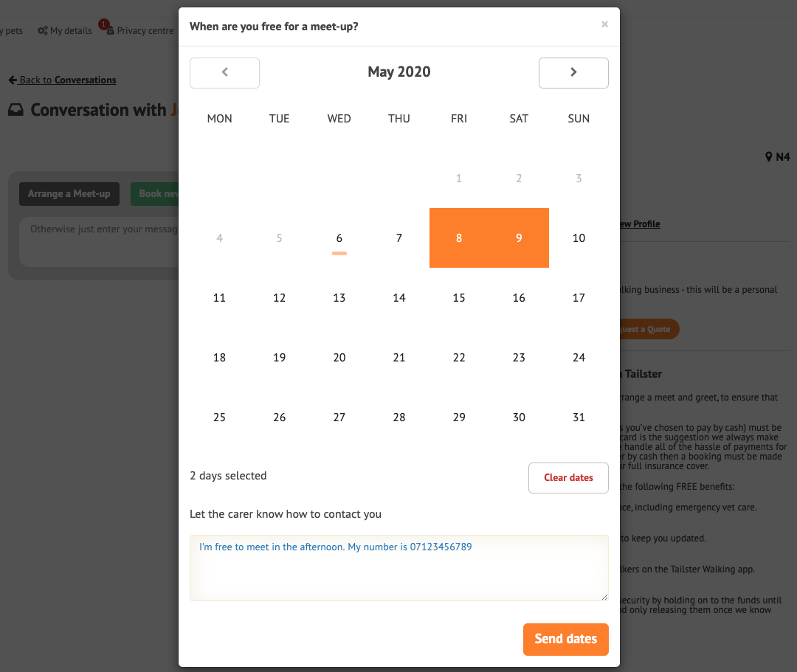Choose Sunday 31 on the calendar
Image resolution: width=797 pixels, height=672 pixels.
click(x=579, y=417)
